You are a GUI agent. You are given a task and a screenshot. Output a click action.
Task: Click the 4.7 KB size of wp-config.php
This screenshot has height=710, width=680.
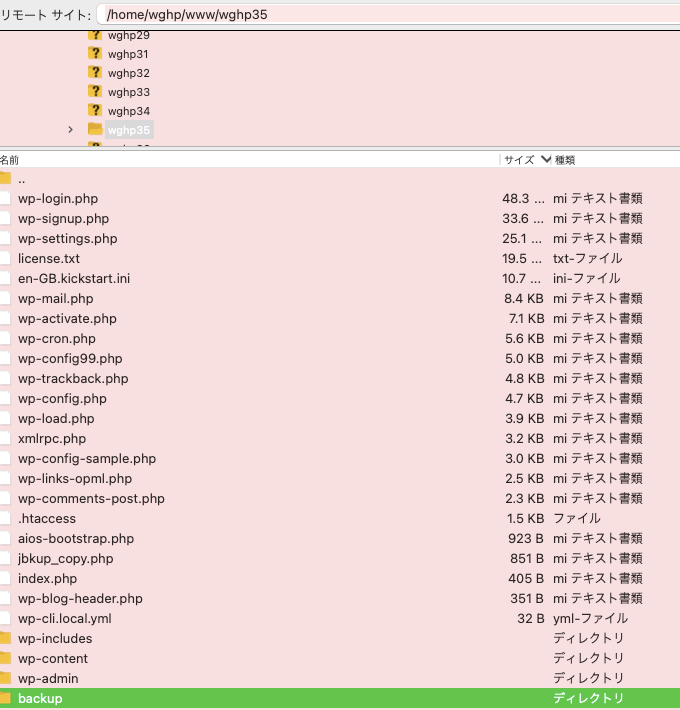click(524, 398)
